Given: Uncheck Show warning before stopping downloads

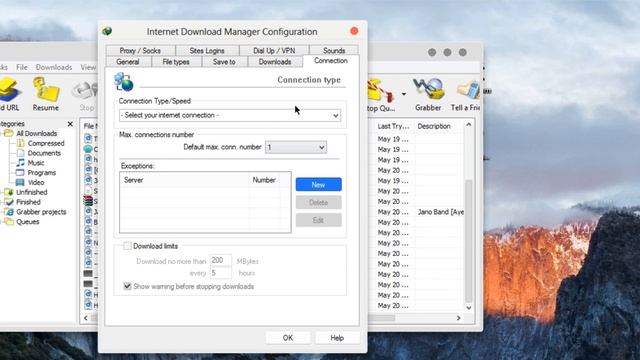Looking at the screenshot, I should (127, 286).
